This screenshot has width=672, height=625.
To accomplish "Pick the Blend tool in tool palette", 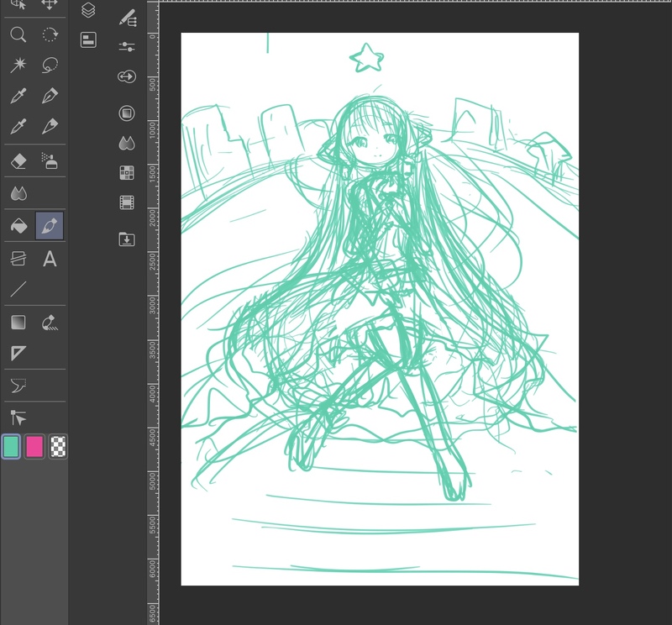I will click(x=18, y=194).
